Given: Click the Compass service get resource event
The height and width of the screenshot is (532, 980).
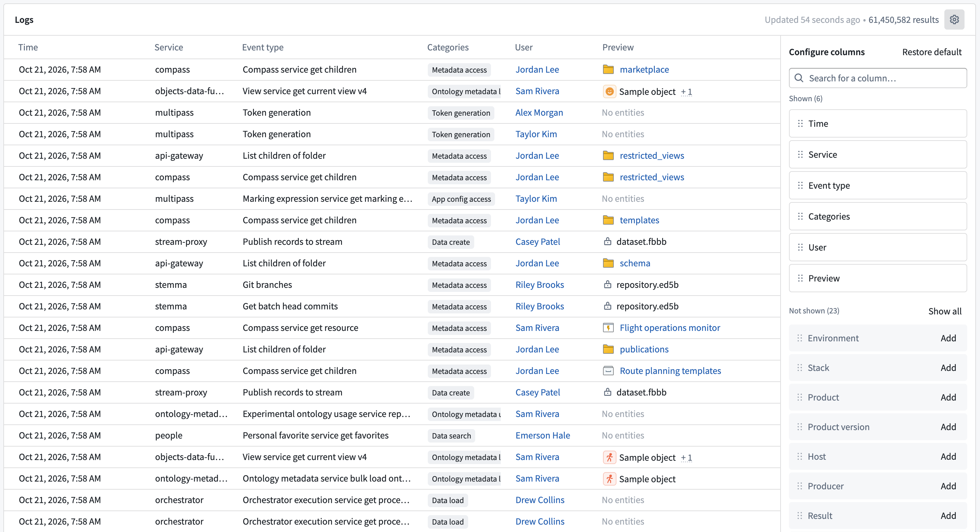Looking at the screenshot, I should coord(300,328).
